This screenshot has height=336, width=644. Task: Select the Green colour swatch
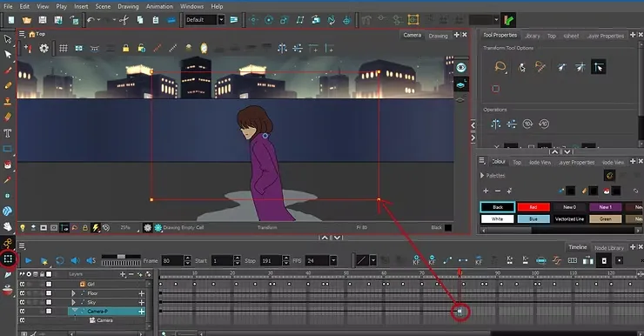606,219
